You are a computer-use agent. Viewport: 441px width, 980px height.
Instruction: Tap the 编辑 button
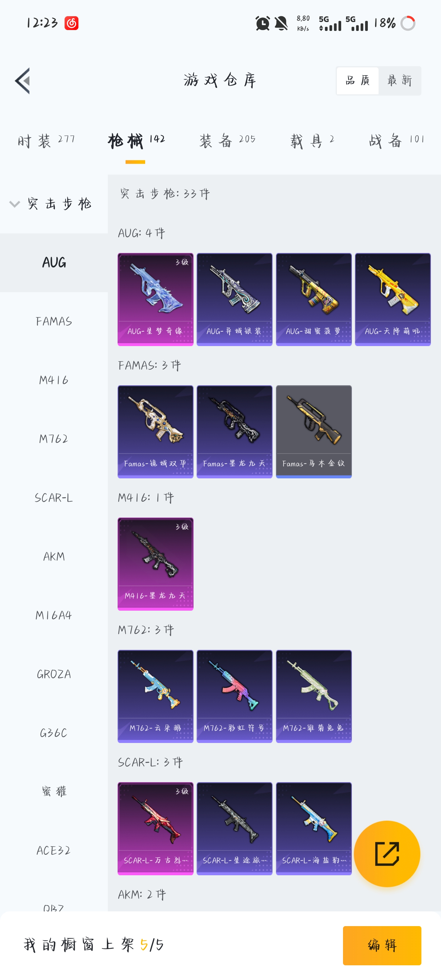point(382,945)
